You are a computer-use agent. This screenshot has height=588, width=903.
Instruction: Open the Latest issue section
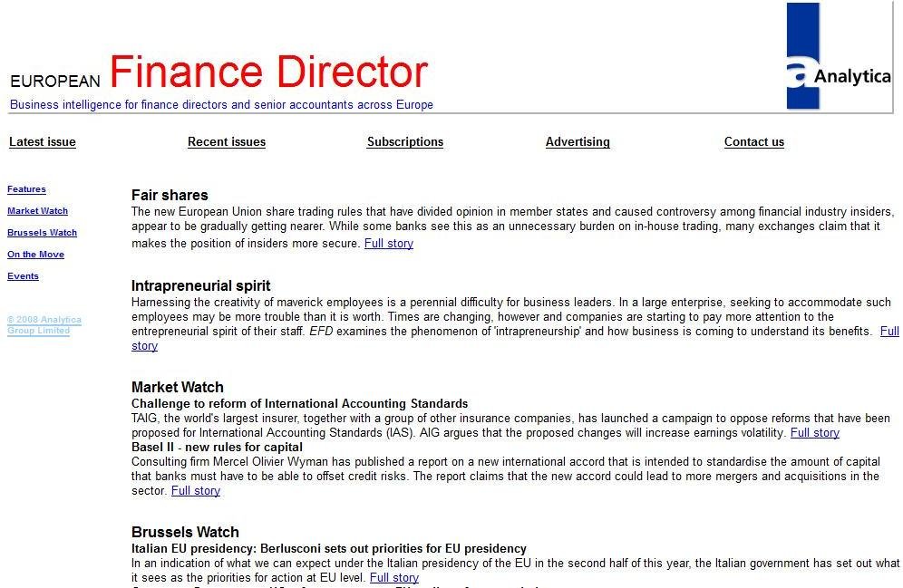tap(42, 142)
